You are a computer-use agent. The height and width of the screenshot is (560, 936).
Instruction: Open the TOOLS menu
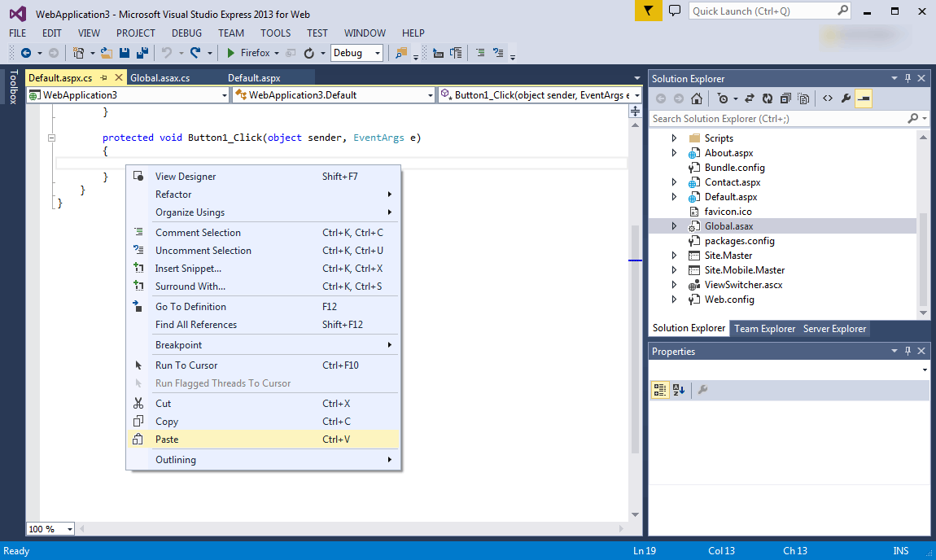275,33
